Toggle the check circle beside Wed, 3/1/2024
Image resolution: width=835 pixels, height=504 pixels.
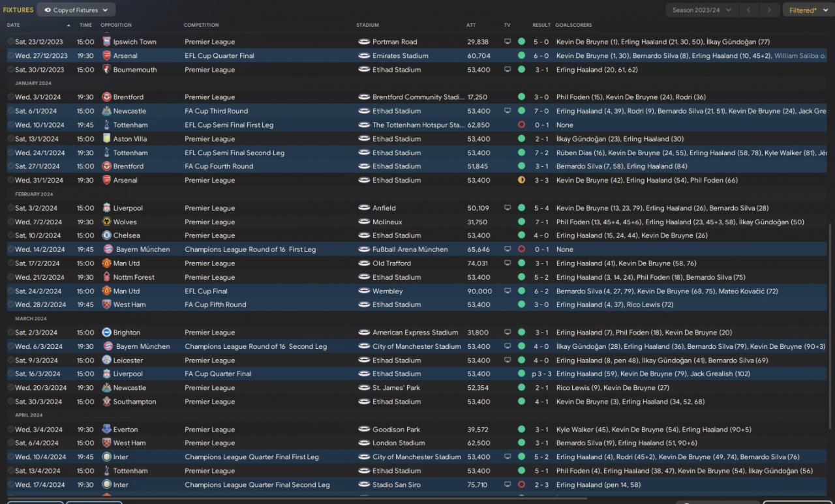pos(10,97)
